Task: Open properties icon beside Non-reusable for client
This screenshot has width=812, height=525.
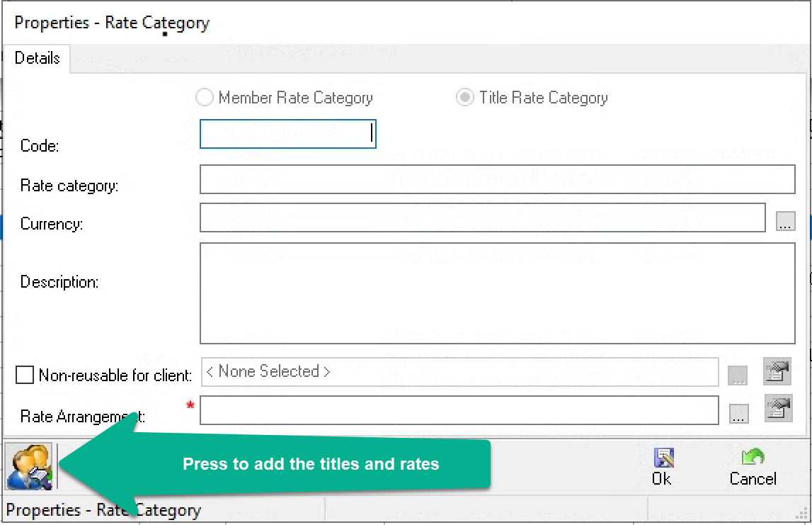Action: [x=777, y=371]
